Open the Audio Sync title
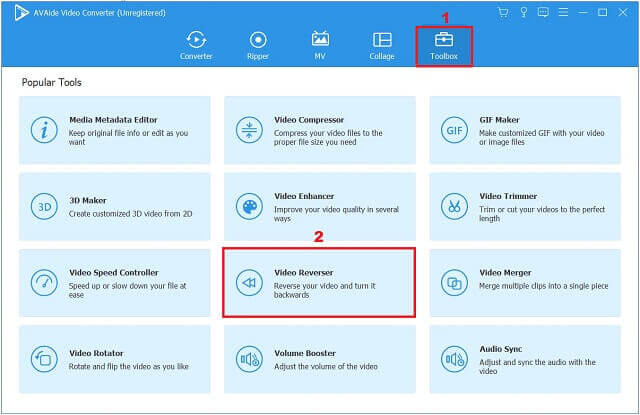 point(500,349)
